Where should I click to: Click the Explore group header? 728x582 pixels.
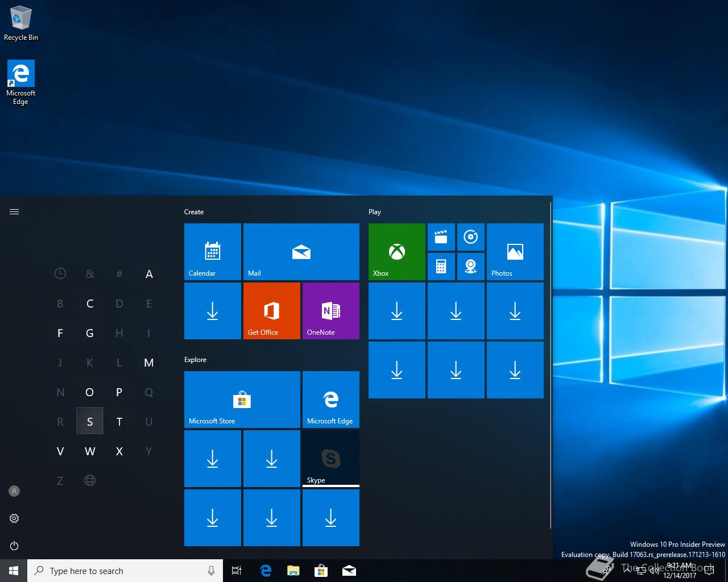196,360
